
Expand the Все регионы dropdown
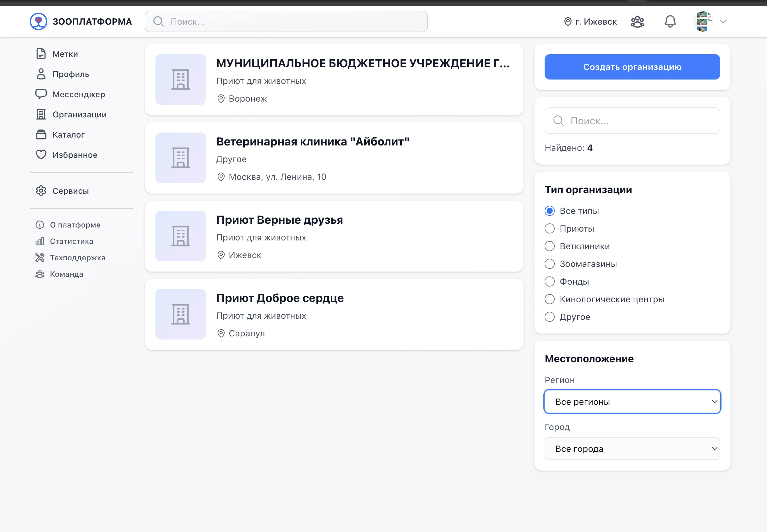point(631,401)
